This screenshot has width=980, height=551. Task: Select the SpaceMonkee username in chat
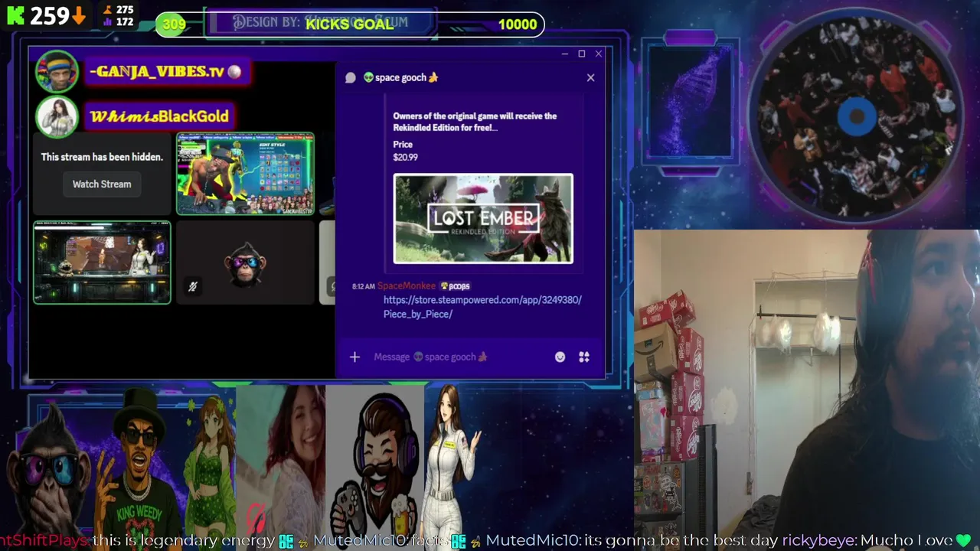407,285
